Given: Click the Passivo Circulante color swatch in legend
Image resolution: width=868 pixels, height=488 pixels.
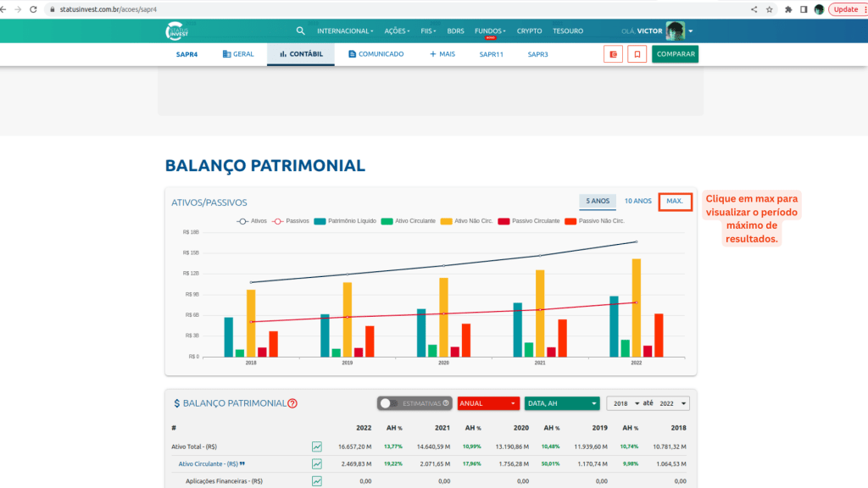Looking at the screenshot, I should (x=504, y=220).
